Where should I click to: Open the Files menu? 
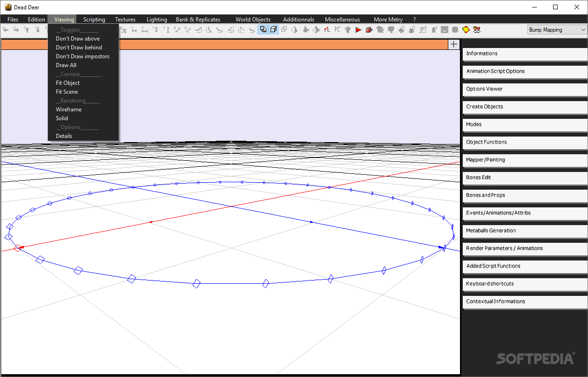click(13, 20)
